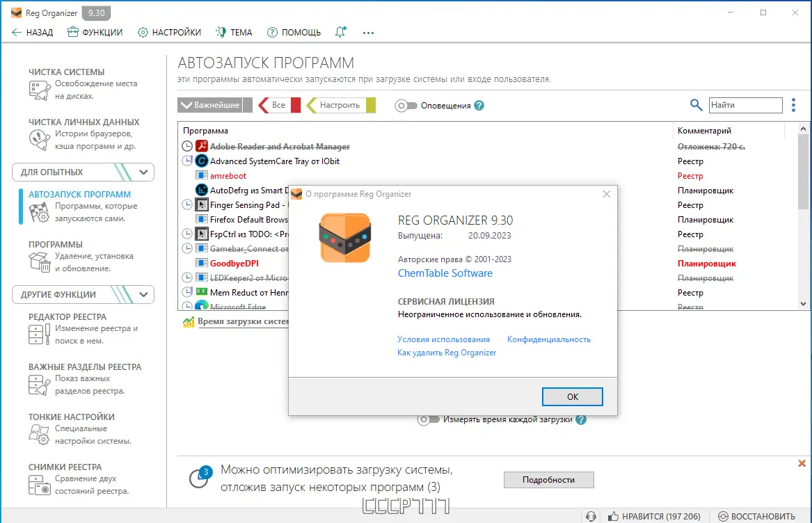Click notification bell icon
This screenshot has height=523, width=812.
(x=340, y=32)
